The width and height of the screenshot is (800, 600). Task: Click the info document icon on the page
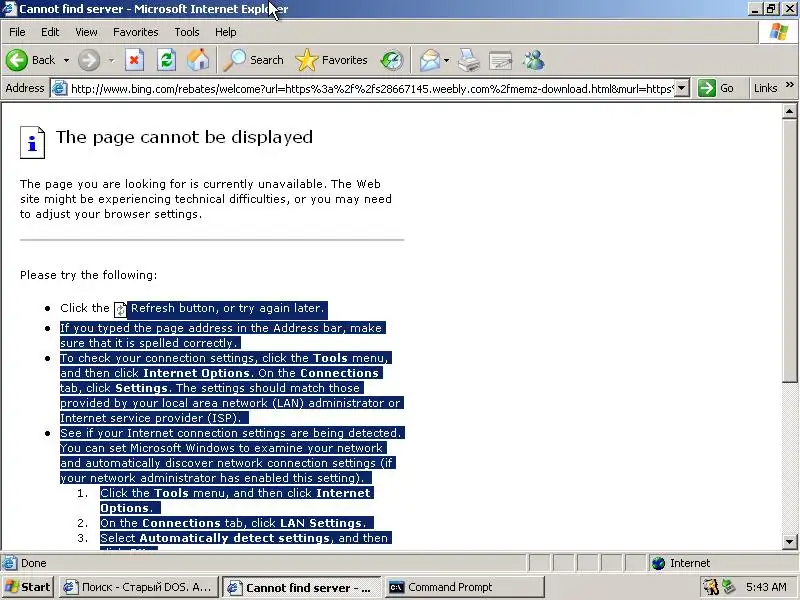32,142
